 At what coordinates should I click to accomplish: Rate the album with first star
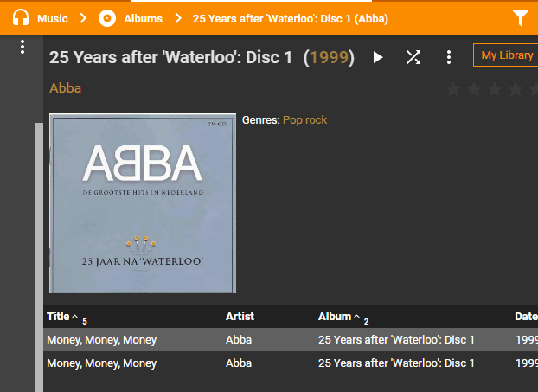(x=452, y=88)
